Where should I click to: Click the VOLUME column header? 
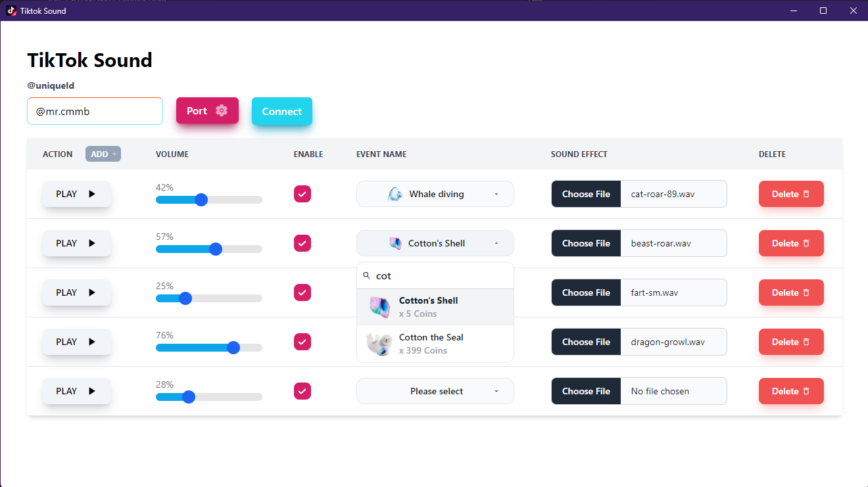[172, 154]
